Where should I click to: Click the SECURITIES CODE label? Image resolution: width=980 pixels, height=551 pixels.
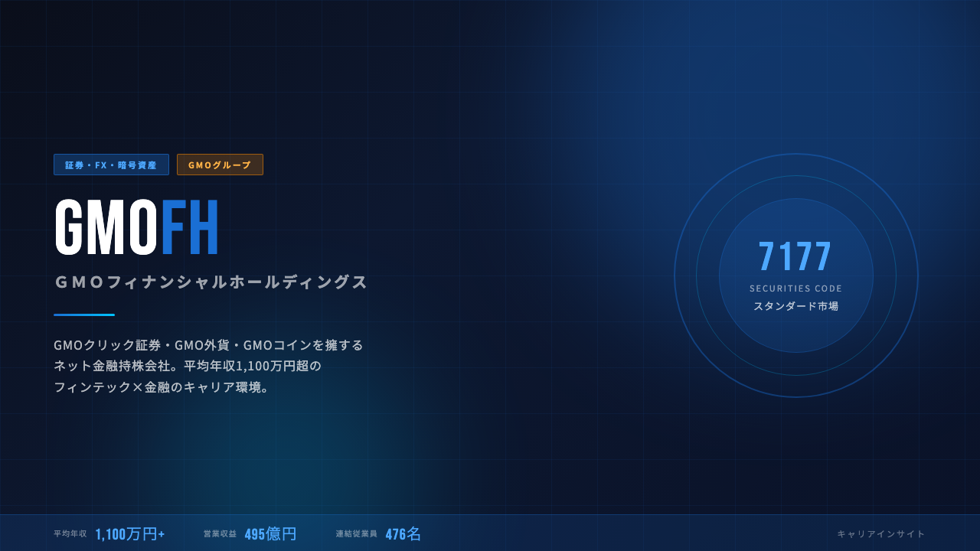pyautogui.click(x=796, y=289)
